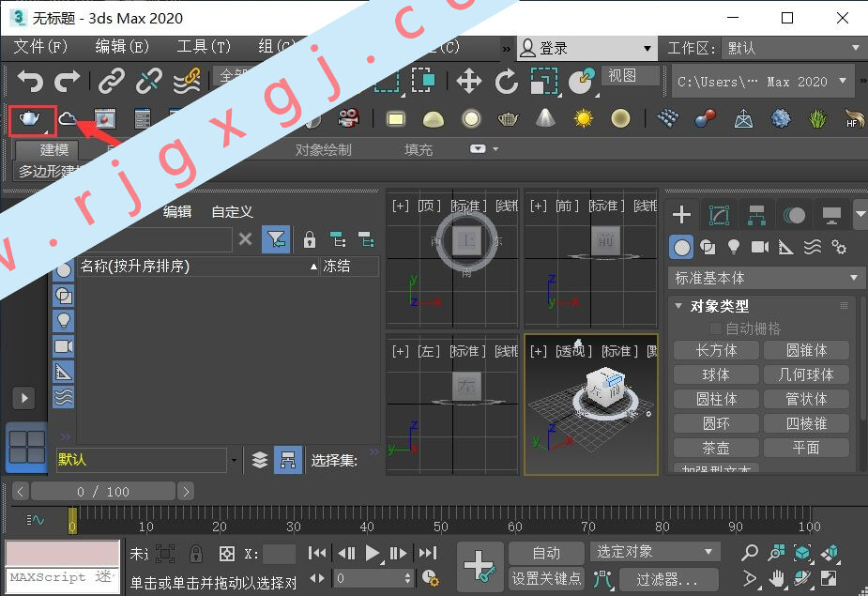The width and height of the screenshot is (868, 596).
Task: Toggle shapes display in the scene explorer sidebar
Action: pyautogui.click(x=64, y=296)
